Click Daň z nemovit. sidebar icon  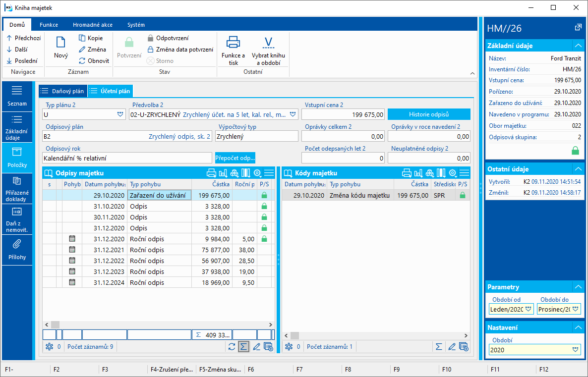tap(17, 212)
